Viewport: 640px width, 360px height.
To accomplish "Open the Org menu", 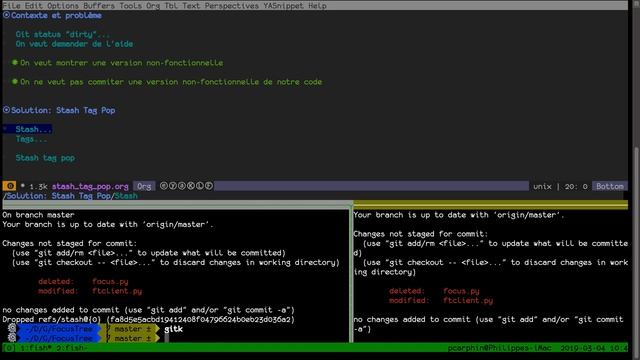I will (x=153, y=6).
